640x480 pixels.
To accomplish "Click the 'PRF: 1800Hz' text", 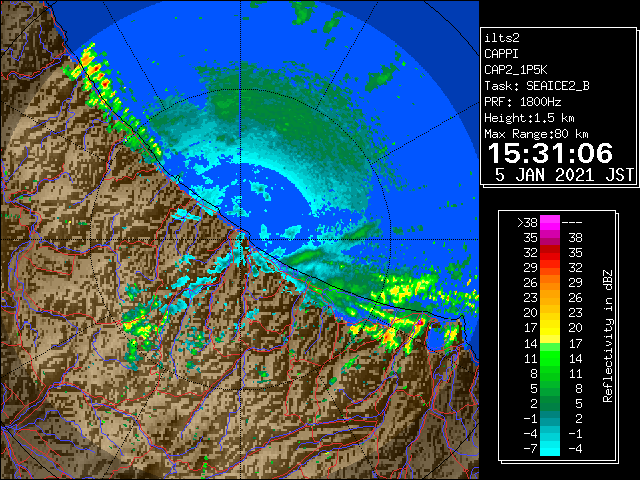I will pyautogui.click(x=522, y=102).
